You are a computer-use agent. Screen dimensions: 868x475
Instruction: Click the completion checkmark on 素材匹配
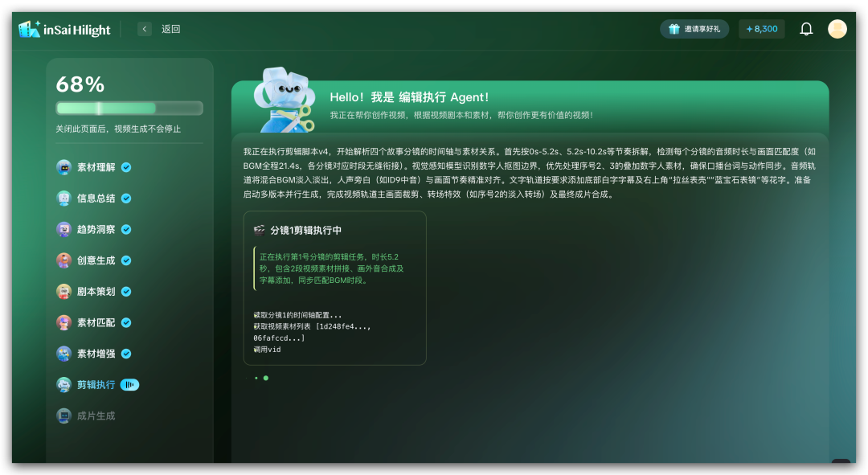(127, 322)
